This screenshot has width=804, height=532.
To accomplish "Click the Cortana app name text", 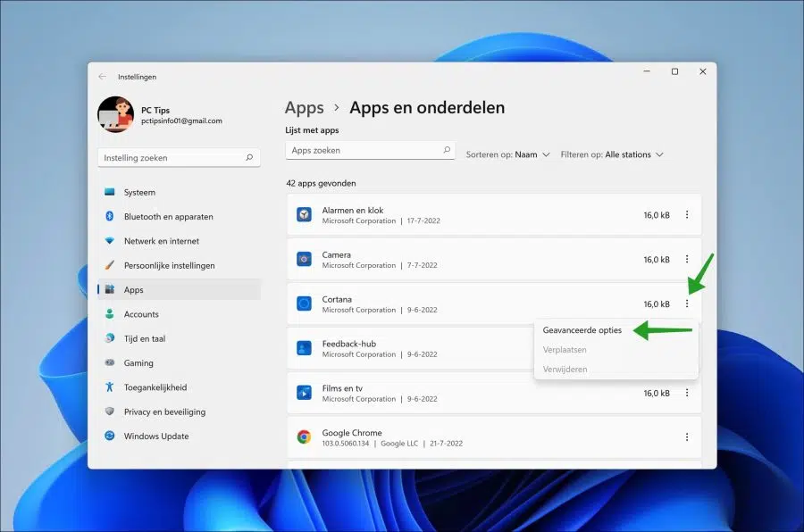I will [x=337, y=299].
